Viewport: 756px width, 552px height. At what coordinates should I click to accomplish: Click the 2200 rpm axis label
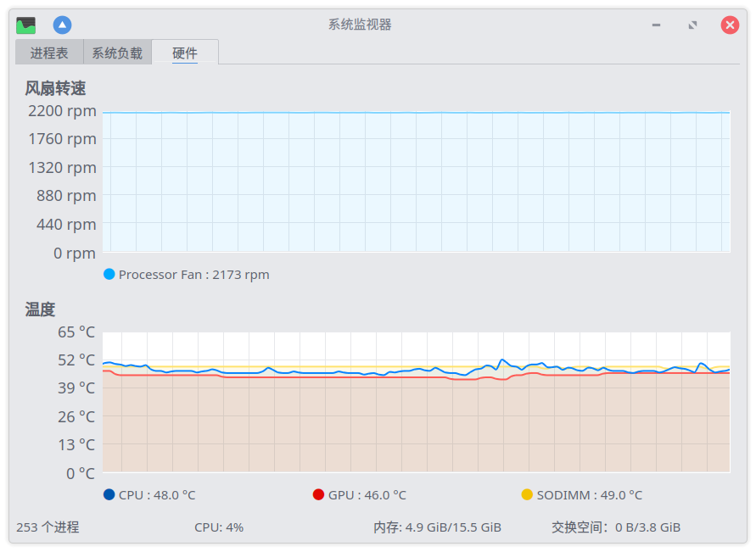point(62,111)
